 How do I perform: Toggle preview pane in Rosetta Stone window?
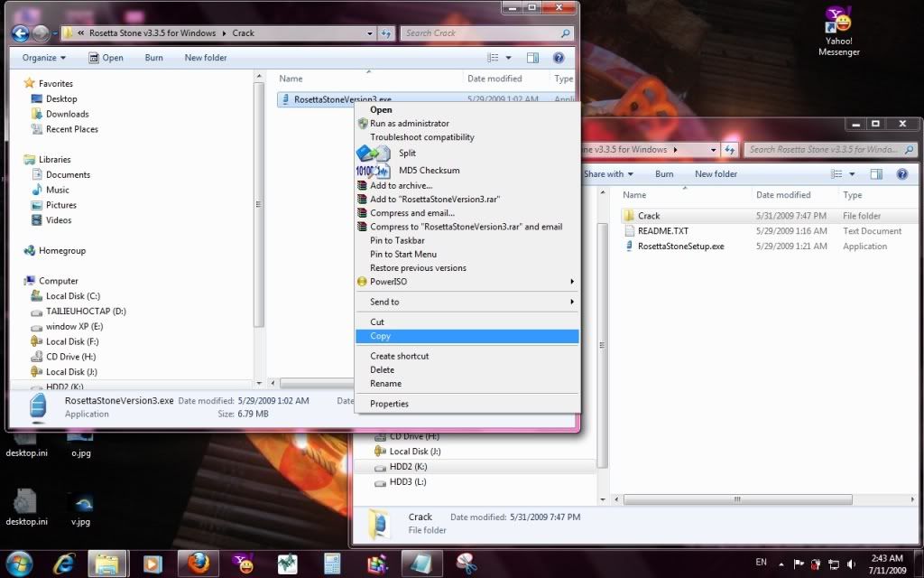point(876,174)
